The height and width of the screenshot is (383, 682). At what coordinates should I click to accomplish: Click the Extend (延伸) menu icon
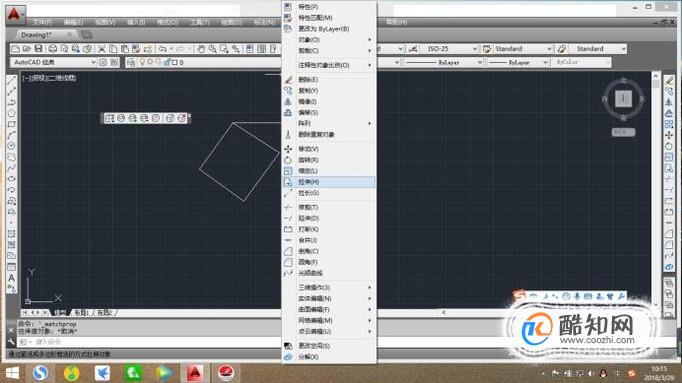[x=288, y=218]
